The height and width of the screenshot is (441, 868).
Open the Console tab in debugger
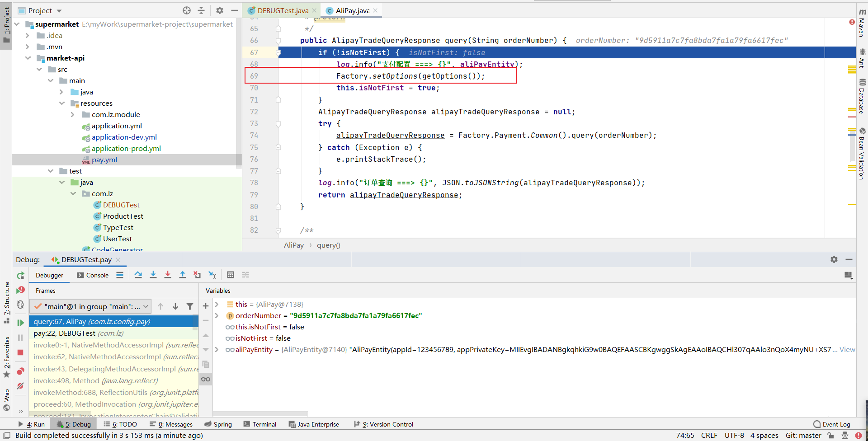click(x=93, y=275)
